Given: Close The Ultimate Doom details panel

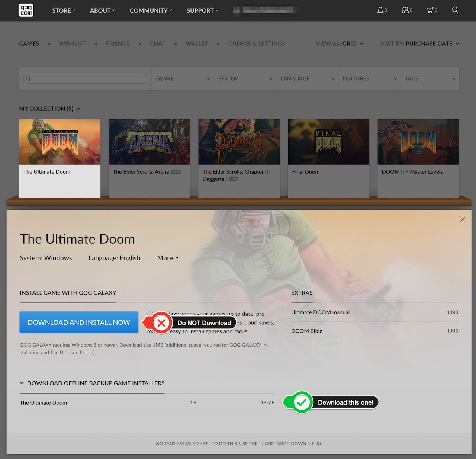Looking at the screenshot, I should 462,219.
